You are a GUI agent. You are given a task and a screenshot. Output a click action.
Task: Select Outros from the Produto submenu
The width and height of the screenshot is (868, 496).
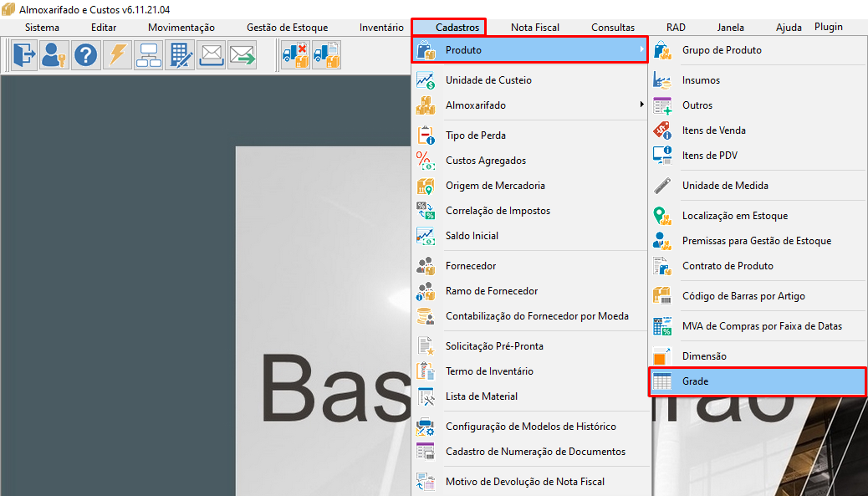tap(758, 105)
